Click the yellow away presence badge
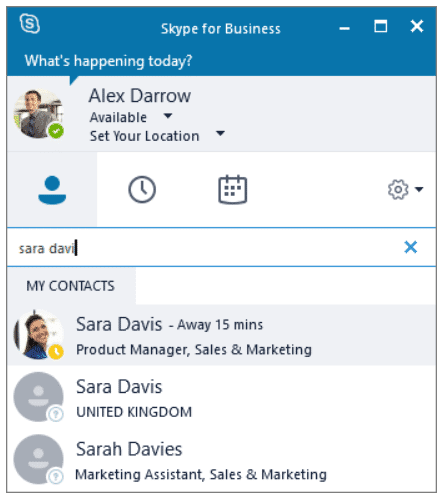 [56, 351]
